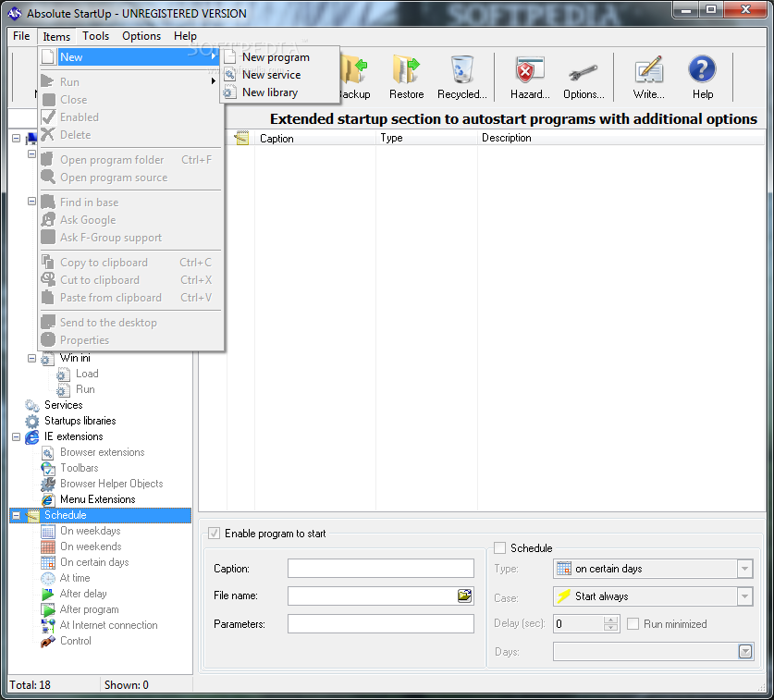Collapse the top root tree node
Viewport: 774px width, 700px height.
coord(17,138)
